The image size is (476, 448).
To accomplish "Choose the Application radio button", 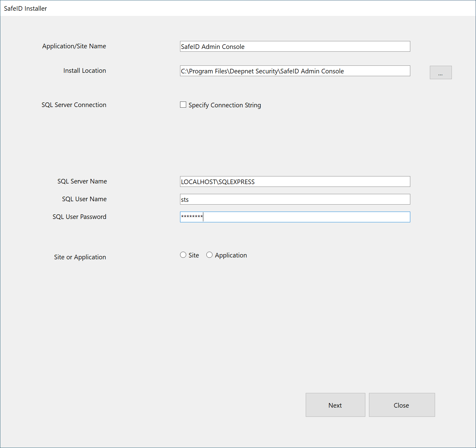I will point(209,255).
